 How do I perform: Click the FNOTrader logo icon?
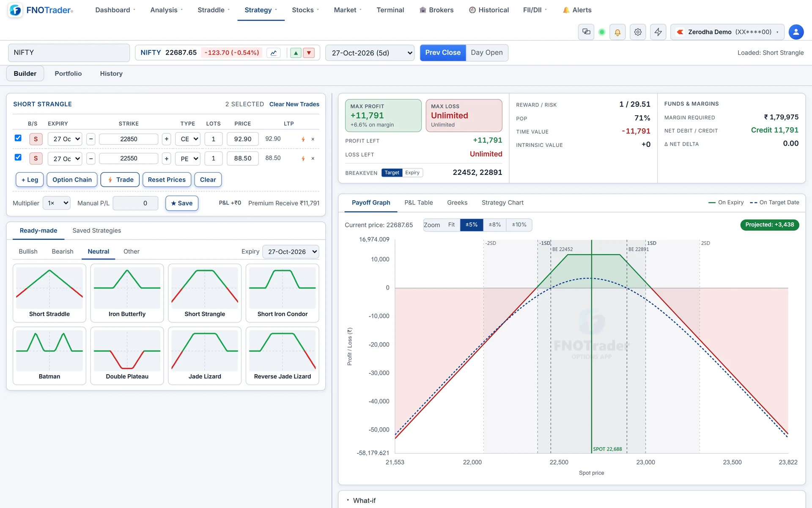pyautogui.click(x=15, y=10)
